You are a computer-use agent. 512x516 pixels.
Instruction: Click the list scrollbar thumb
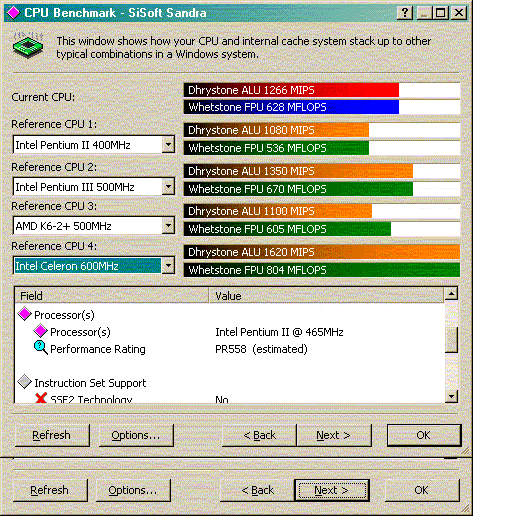pos(451,340)
